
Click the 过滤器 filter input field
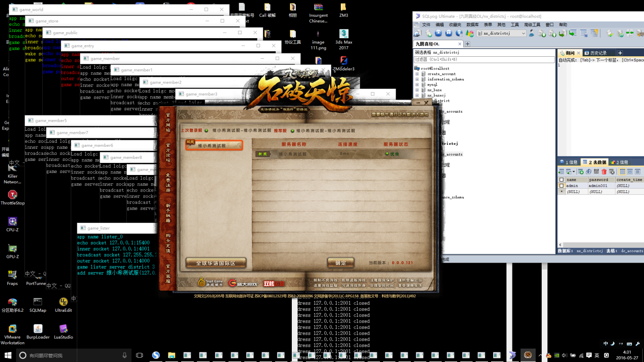(484, 60)
